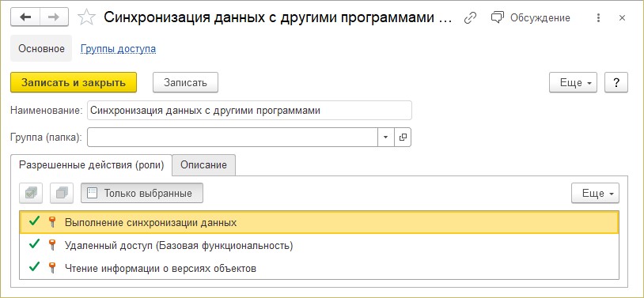Open the Группы доступа link
The image size is (644, 298).
pyautogui.click(x=119, y=49)
